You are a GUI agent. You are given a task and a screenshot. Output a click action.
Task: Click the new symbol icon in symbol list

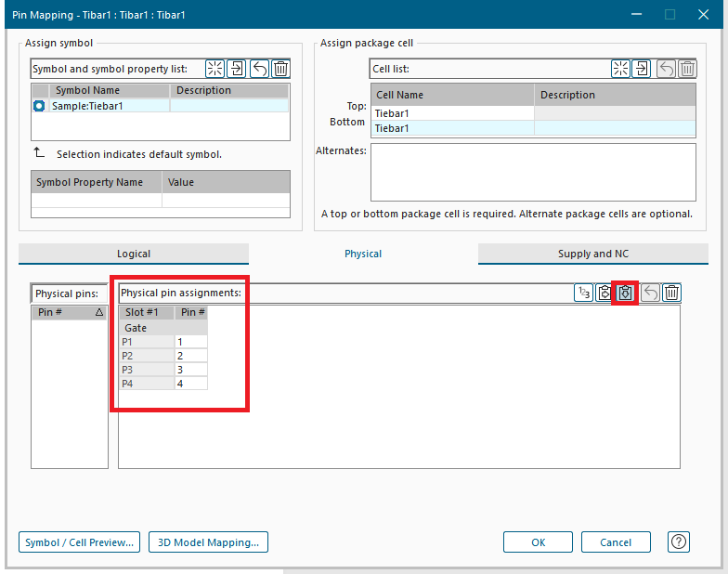(214, 69)
